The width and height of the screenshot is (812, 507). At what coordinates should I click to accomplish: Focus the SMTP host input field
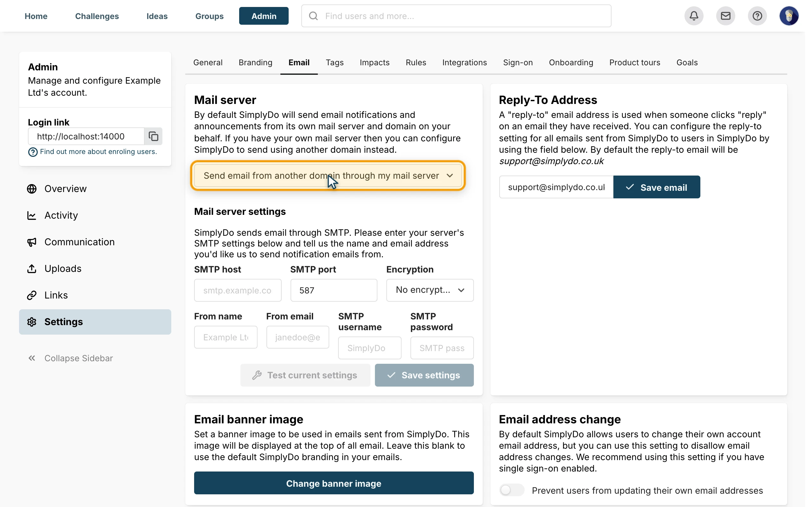coord(238,290)
